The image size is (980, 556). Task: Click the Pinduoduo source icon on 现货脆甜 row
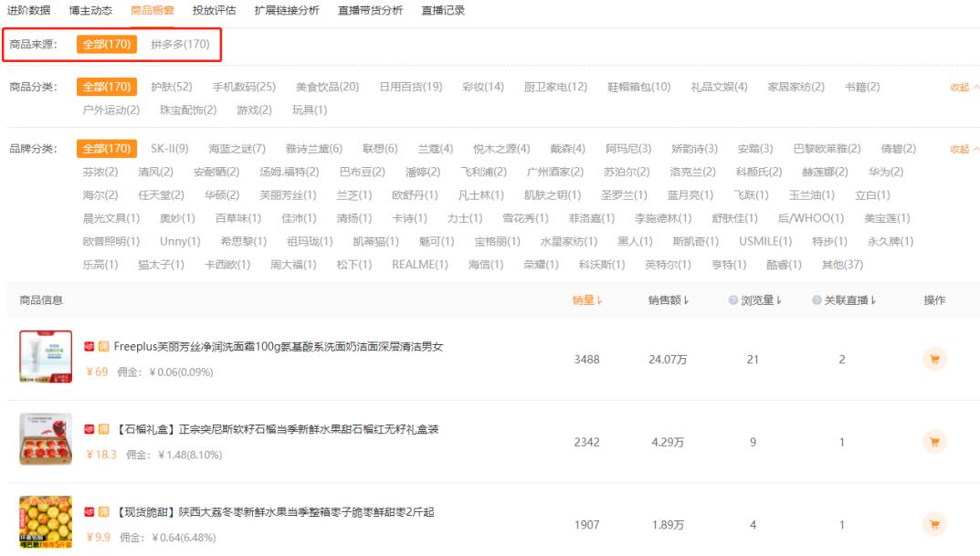pos(90,511)
